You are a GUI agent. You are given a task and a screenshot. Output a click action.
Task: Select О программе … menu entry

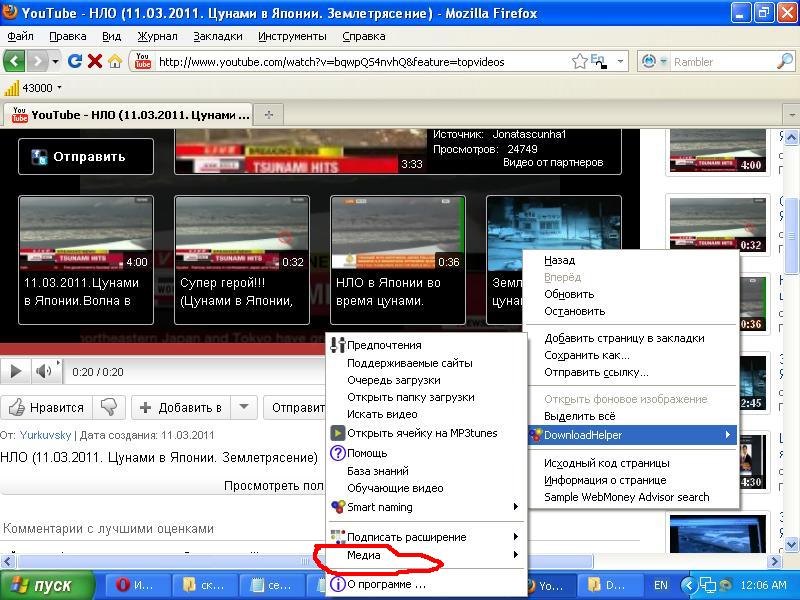427,584
